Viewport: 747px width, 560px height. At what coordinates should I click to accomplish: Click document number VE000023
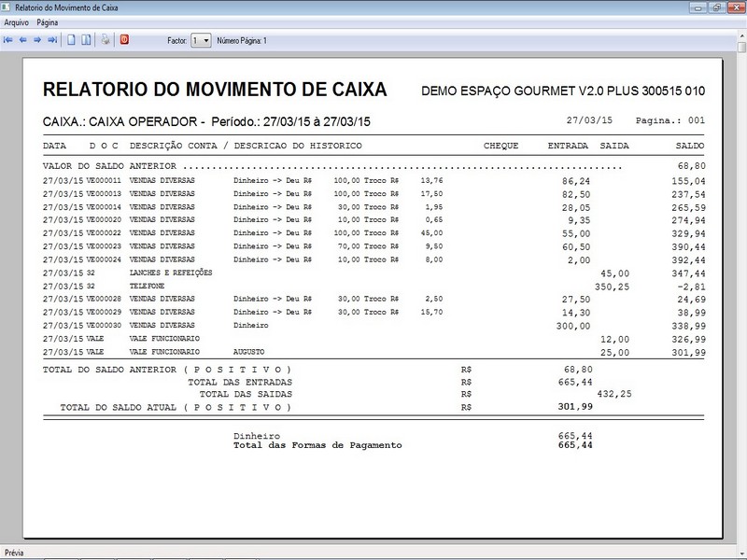[x=104, y=246]
